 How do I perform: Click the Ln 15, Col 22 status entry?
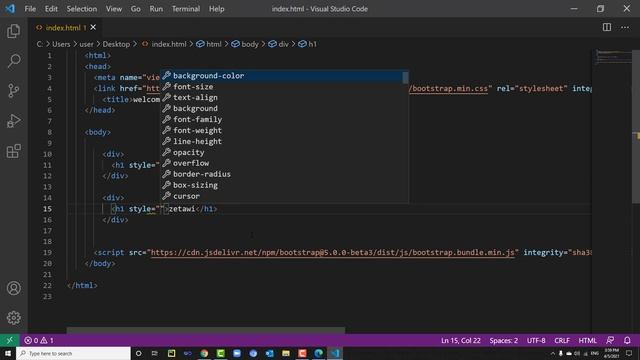point(460,340)
